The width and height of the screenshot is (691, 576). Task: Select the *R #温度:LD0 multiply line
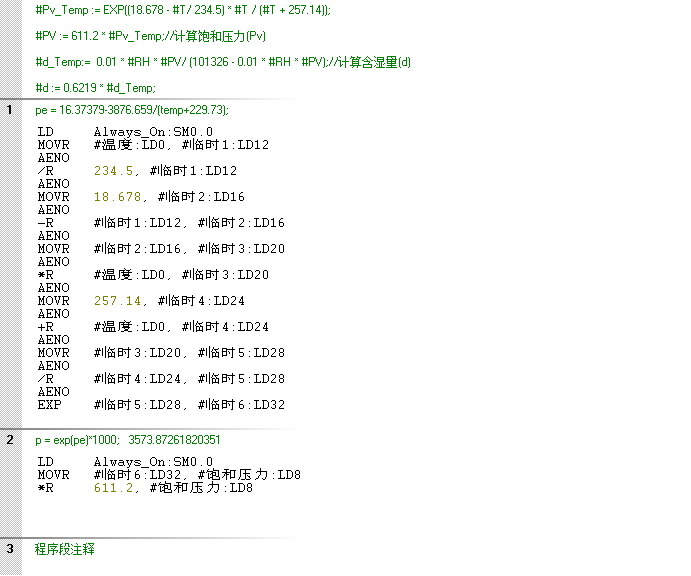(160, 275)
